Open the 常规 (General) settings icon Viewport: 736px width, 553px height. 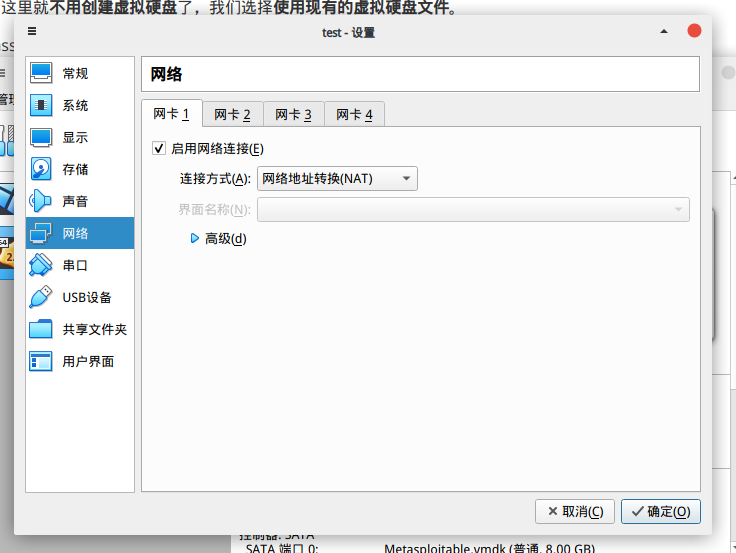pyautogui.click(x=41, y=73)
